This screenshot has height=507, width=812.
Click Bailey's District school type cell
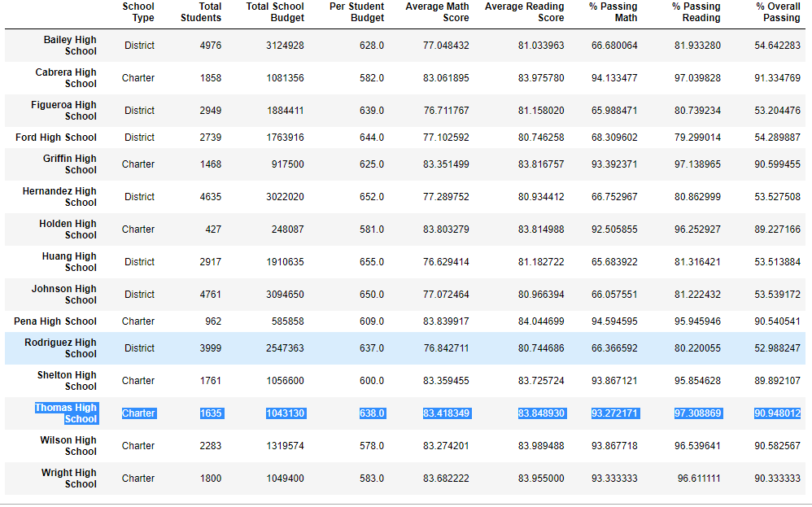139,46
